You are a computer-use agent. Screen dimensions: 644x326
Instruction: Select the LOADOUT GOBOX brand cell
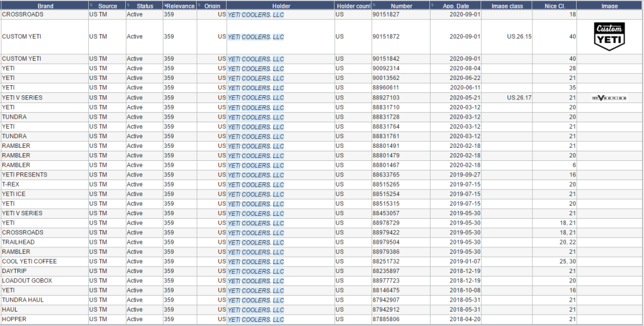[44, 281]
